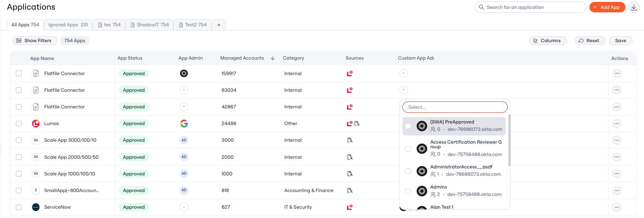Open the ShadowIT 754 tab

point(149,25)
